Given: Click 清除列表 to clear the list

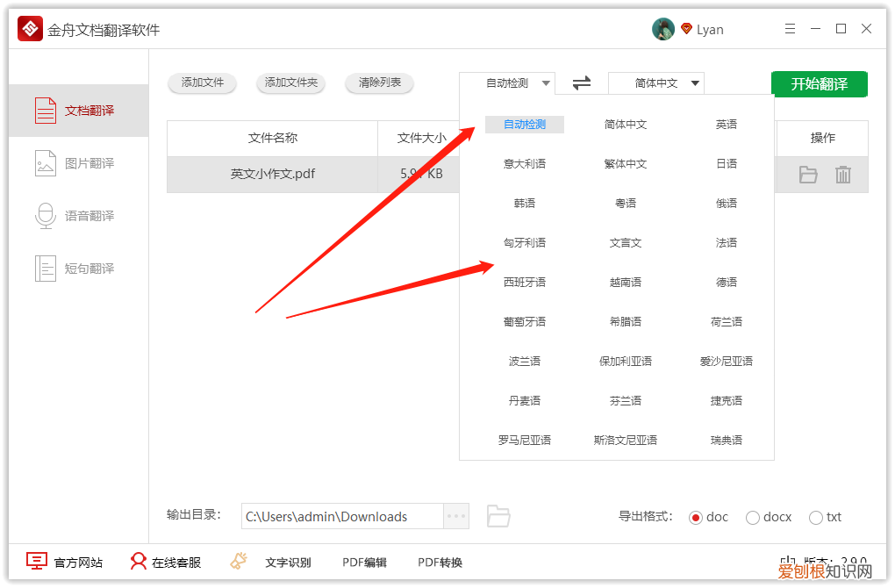Looking at the screenshot, I should coord(379,83).
